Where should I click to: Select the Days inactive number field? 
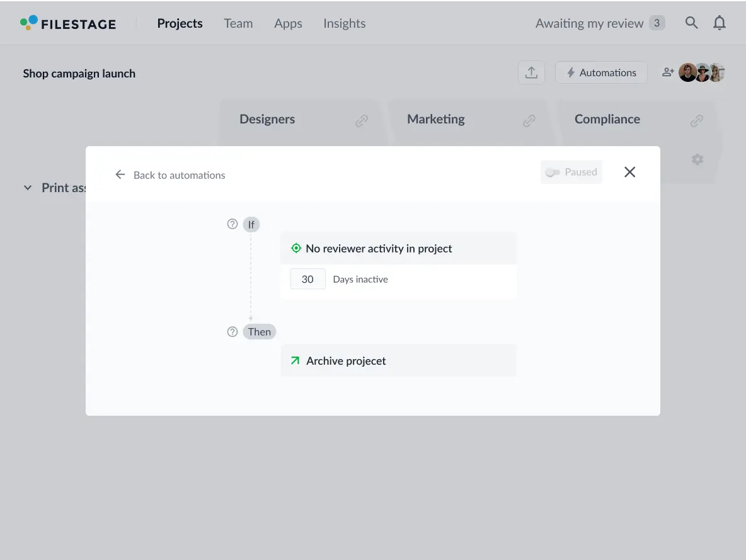point(307,278)
